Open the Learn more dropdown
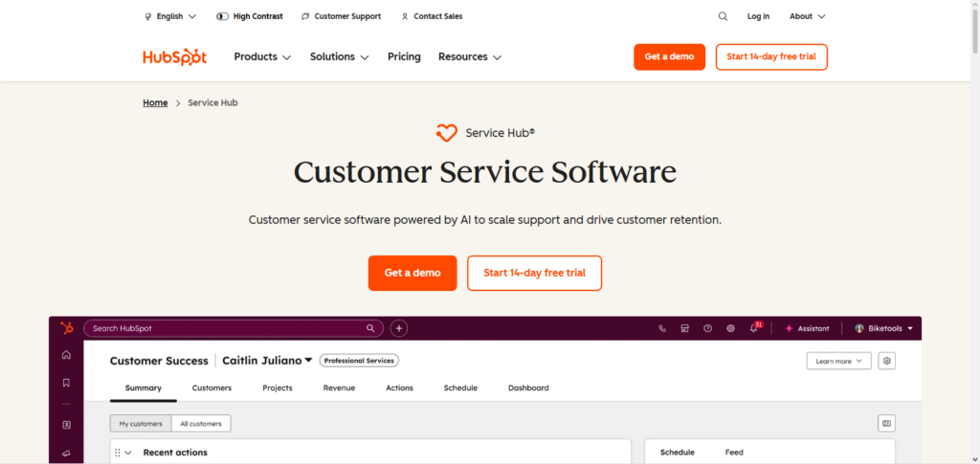980x464 pixels. click(838, 361)
